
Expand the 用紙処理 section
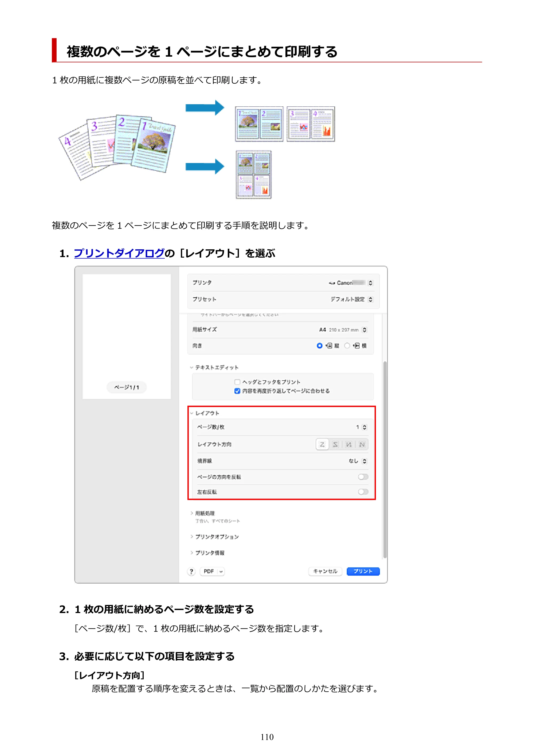(x=191, y=513)
